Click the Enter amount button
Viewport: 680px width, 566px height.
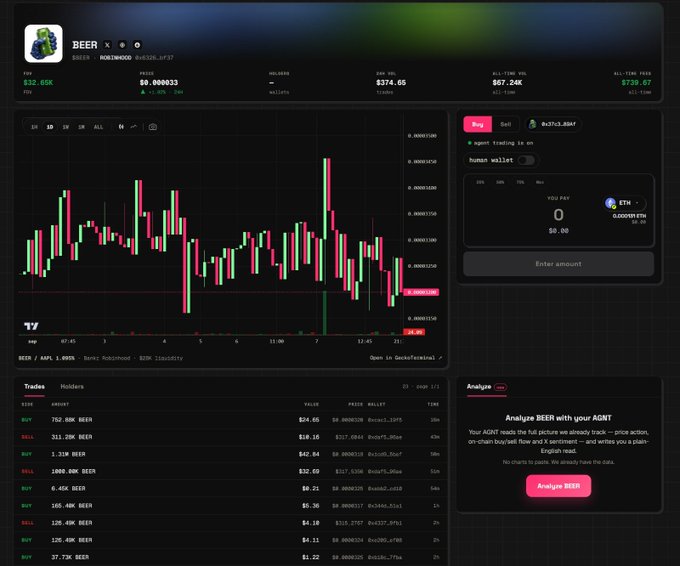[x=559, y=264]
